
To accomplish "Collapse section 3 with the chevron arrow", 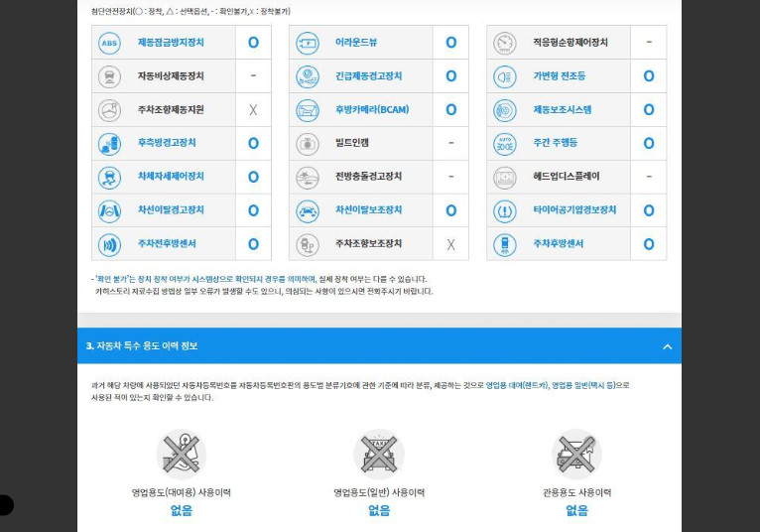I will click(668, 346).
